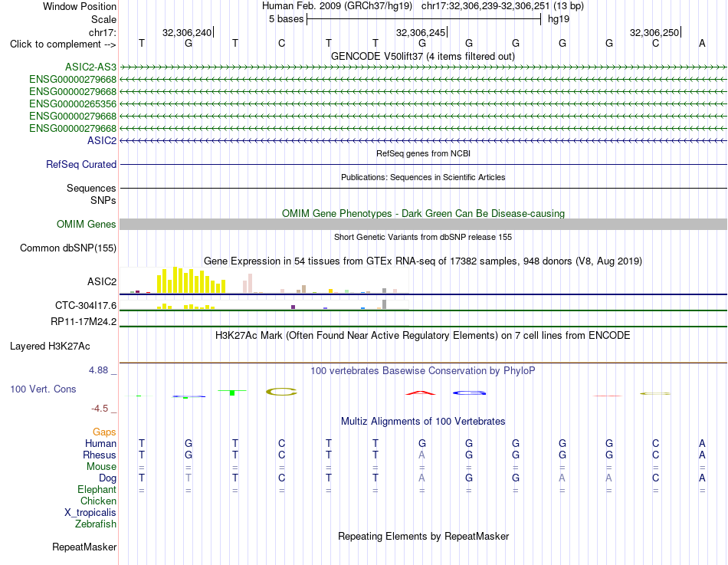Viewport: 728px width, 565px height.
Task: Click the GENCODE V50lift37 track title
Action: pyautogui.click(x=422, y=56)
